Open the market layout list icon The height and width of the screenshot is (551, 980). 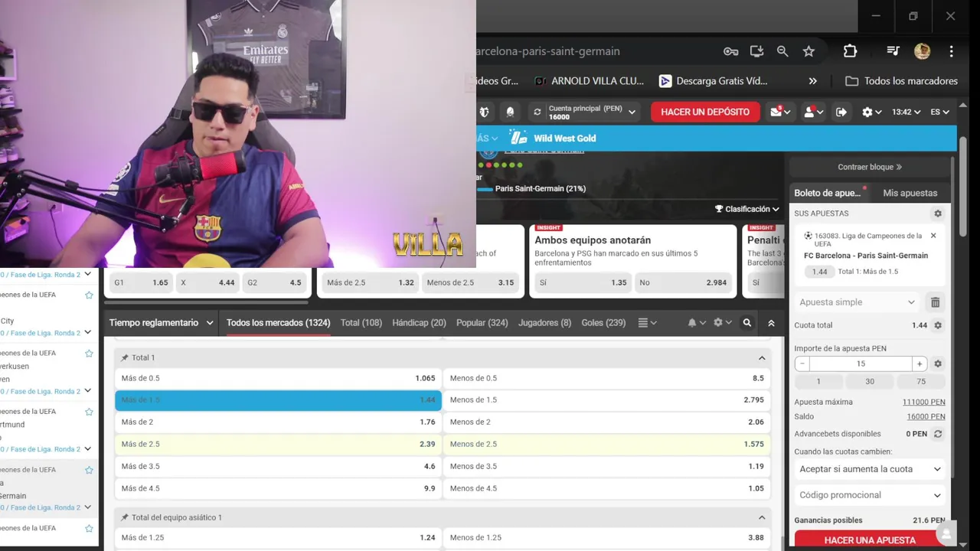(x=647, y=323)
